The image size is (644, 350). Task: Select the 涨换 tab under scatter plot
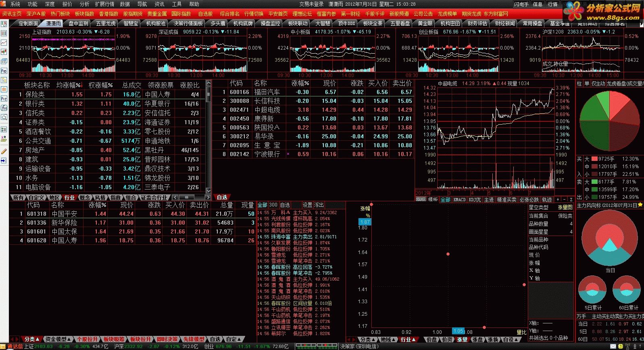coord(494,340)
